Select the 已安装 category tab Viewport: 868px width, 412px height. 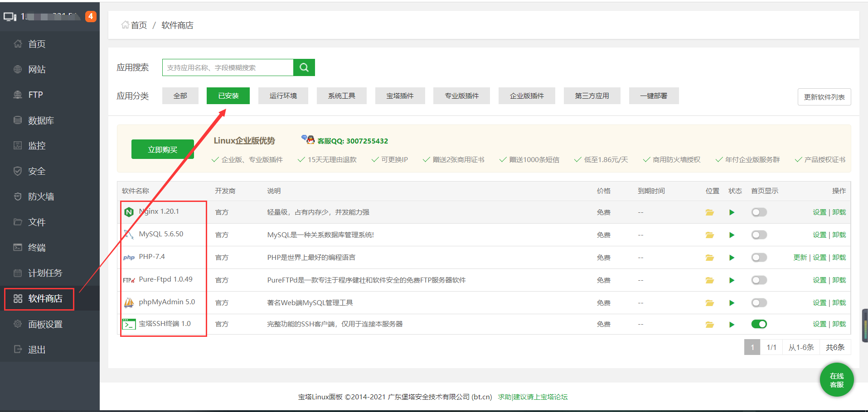click(x=228, y=96)
